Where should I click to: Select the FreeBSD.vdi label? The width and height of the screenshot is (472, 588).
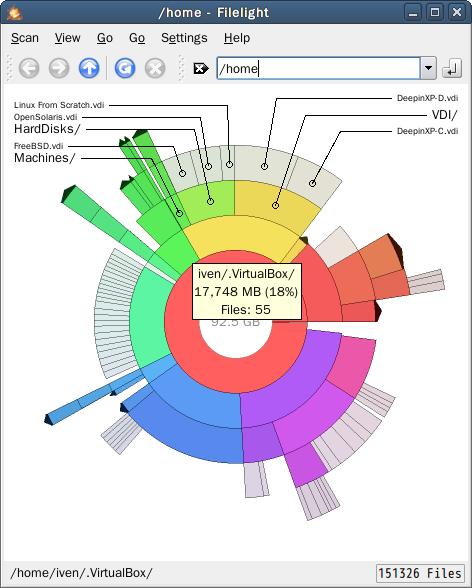click(39, 146)
